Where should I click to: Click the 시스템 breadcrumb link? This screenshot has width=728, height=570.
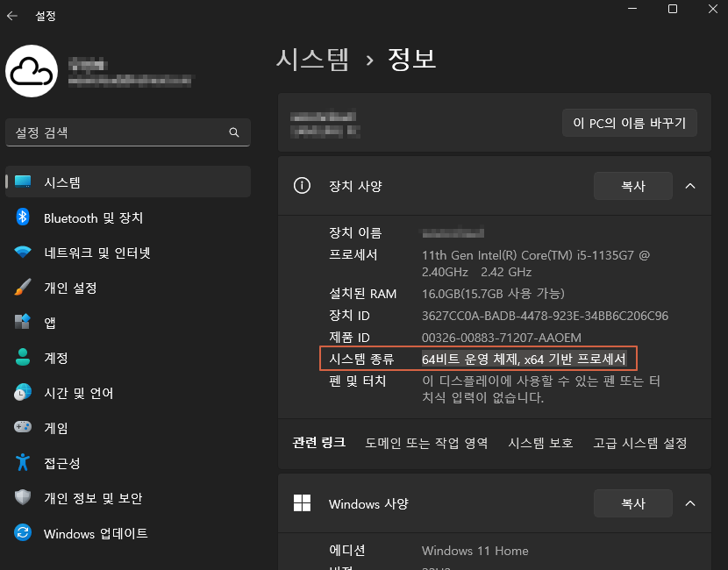coord(312,60)
